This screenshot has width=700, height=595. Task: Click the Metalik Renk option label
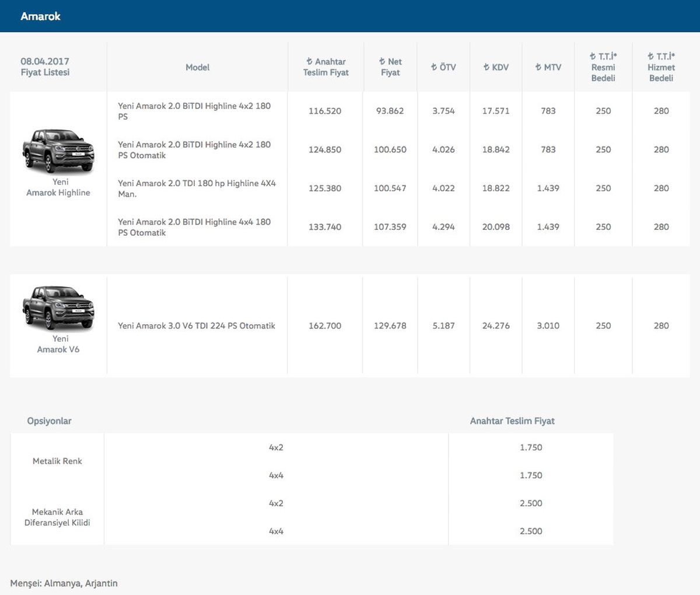[57, 461]
